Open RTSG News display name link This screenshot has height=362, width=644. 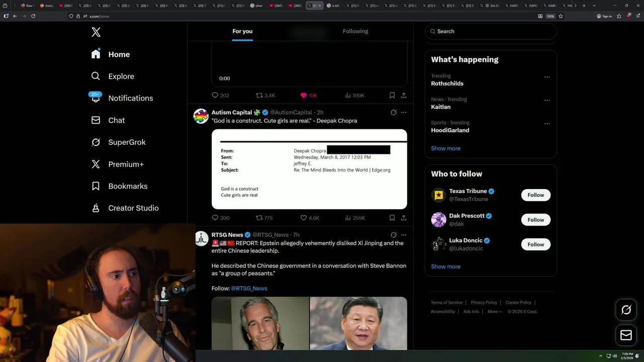tap(227, 235)
